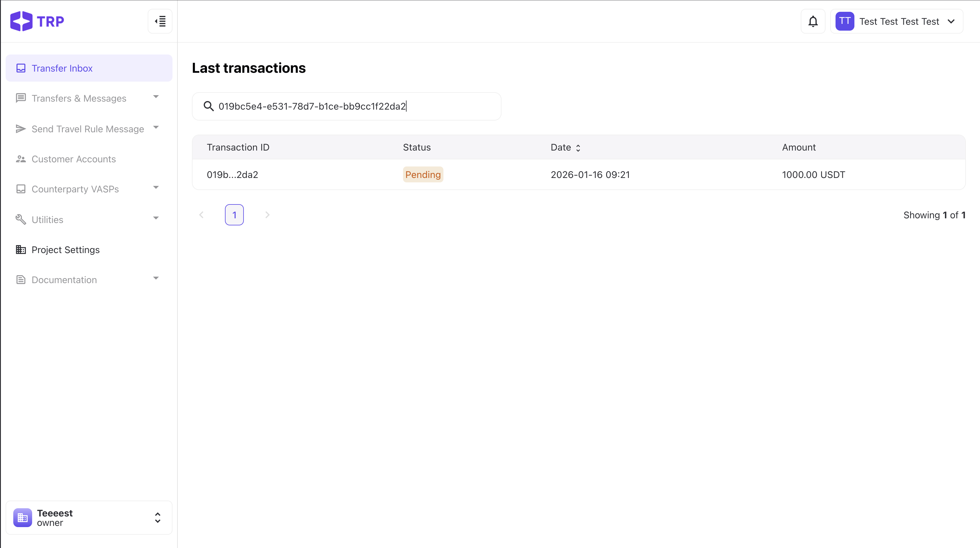Click the Utilities wrench icon
This screenshot has height=548, width=980.
21,219
